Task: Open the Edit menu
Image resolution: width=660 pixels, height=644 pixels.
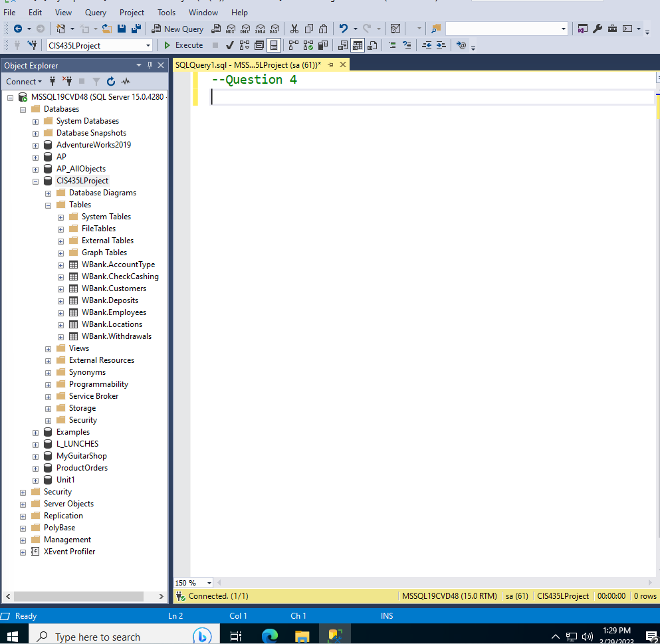Action: click(35, 12)
